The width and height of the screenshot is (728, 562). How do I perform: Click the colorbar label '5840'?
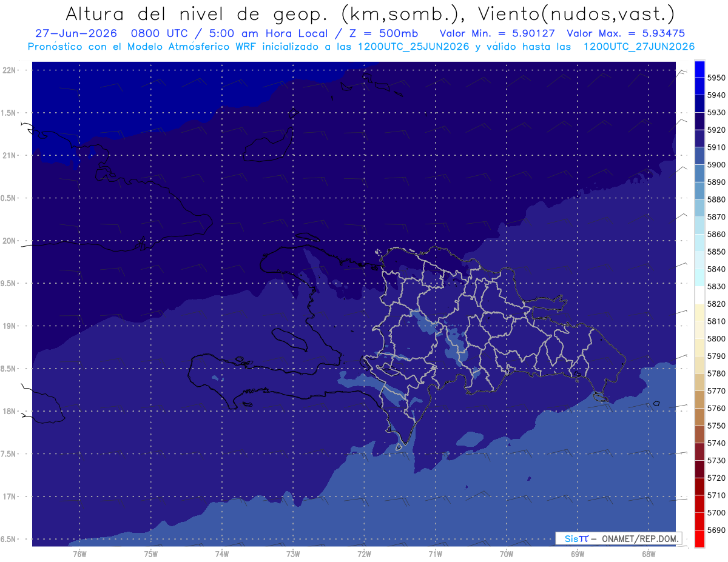(x=716, y=269)
